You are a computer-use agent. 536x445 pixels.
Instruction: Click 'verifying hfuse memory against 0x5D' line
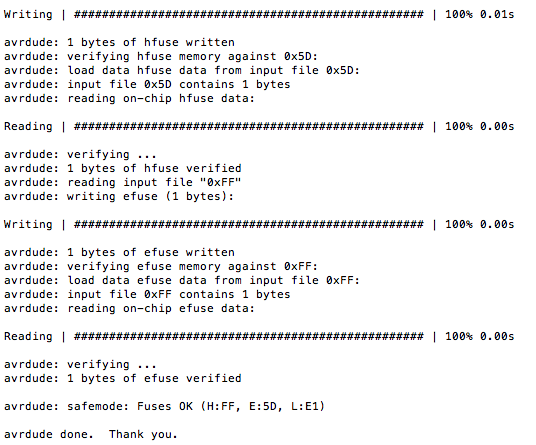point(161,56)
